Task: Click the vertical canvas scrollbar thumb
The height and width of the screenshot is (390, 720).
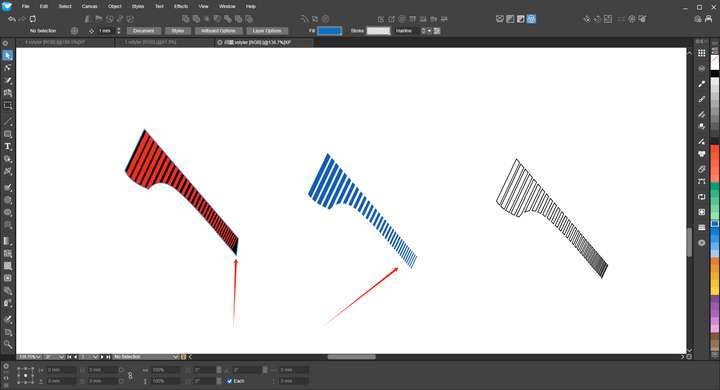Action: (689, 242)
